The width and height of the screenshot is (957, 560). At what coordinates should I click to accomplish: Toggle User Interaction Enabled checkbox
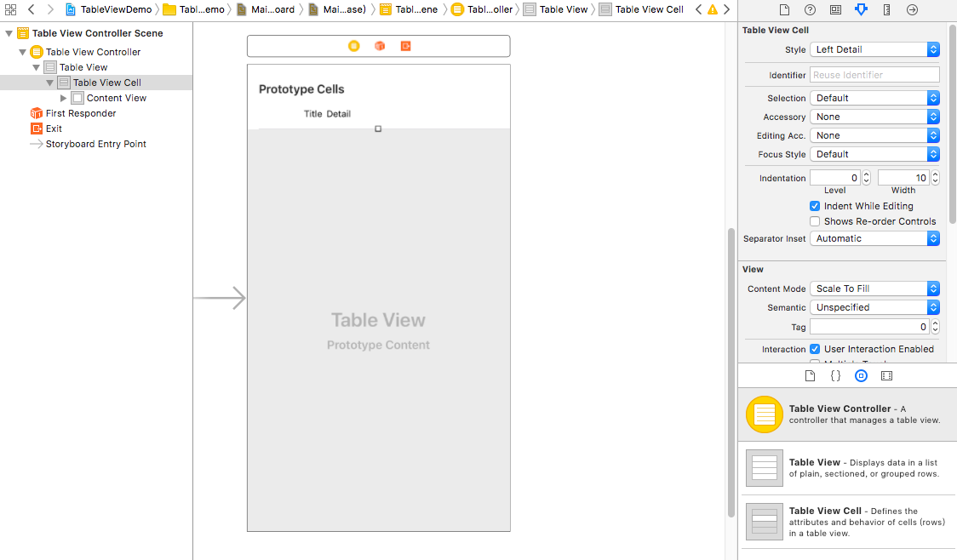coord(815,349)
